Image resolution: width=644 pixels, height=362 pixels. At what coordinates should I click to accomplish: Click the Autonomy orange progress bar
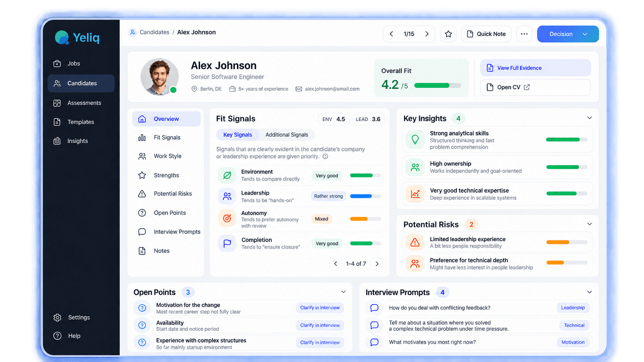tap(365, 219)
